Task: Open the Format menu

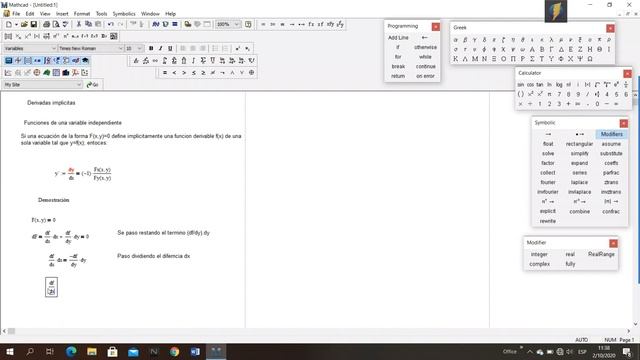Action: 82,14
